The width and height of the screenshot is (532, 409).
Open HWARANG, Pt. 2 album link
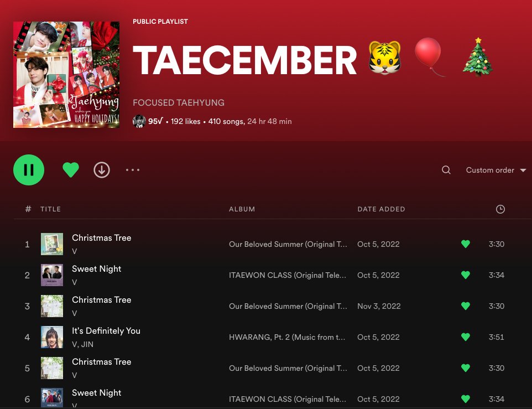(287, 337)
